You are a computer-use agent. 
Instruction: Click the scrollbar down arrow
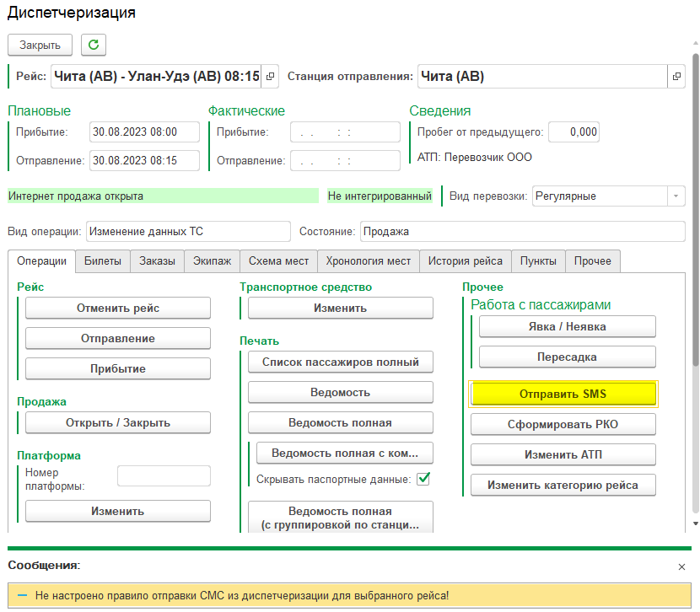click(695, 523)
